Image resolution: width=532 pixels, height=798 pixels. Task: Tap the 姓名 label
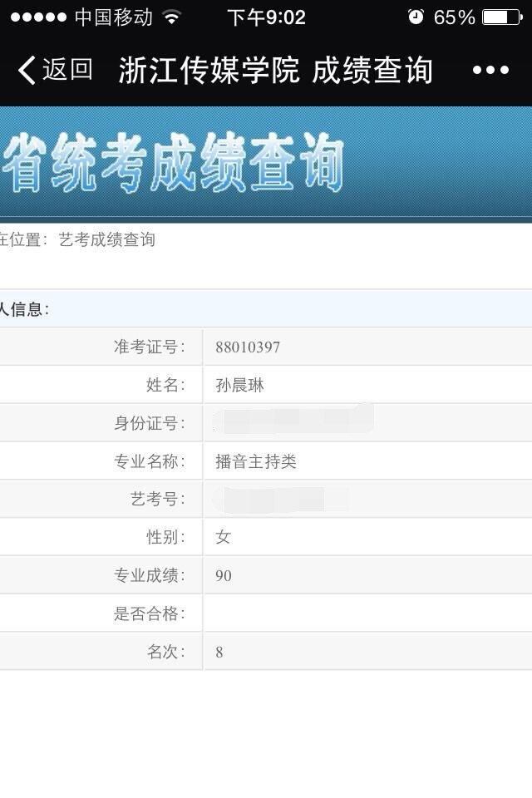[x=165, y=385]
